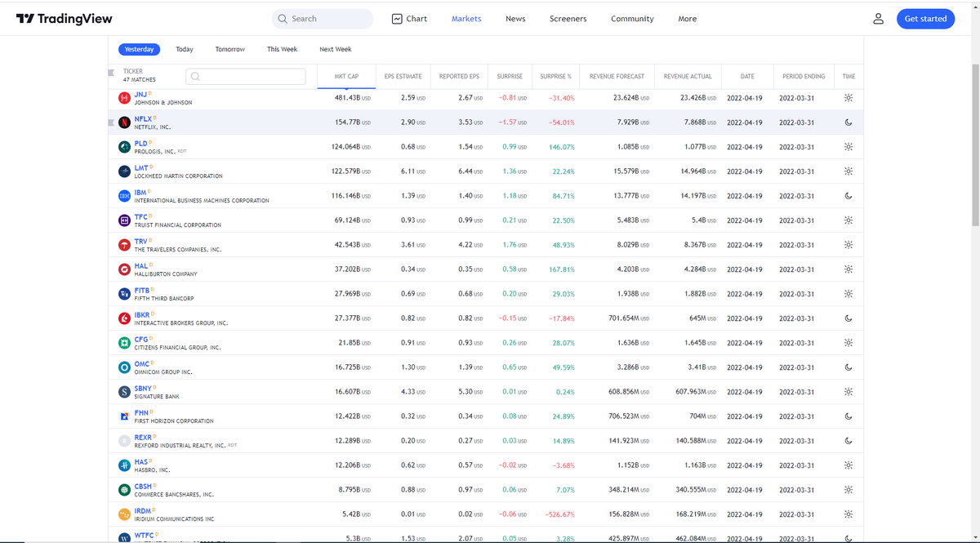Sort by the MKT CAP column header

(346, 77)
